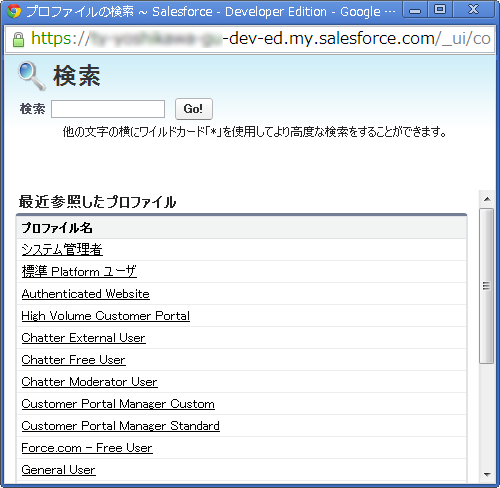Choose Customer Portal Manager Standard profile
500x488 pixels.
[120, 426]
